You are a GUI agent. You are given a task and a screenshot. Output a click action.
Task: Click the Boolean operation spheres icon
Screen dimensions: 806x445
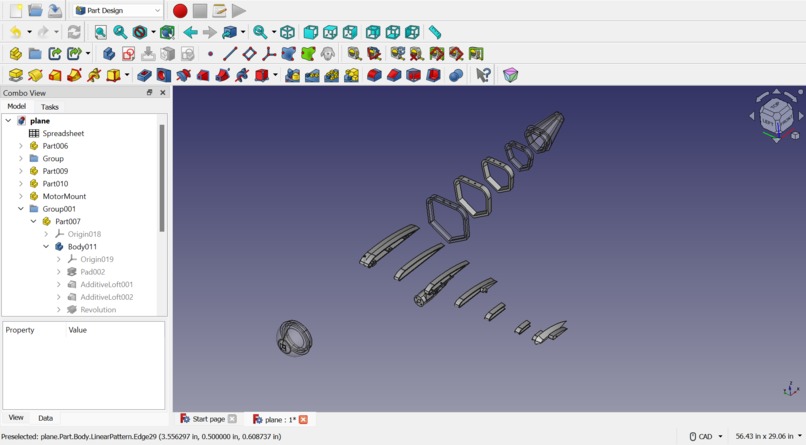[x=456, y=75]
